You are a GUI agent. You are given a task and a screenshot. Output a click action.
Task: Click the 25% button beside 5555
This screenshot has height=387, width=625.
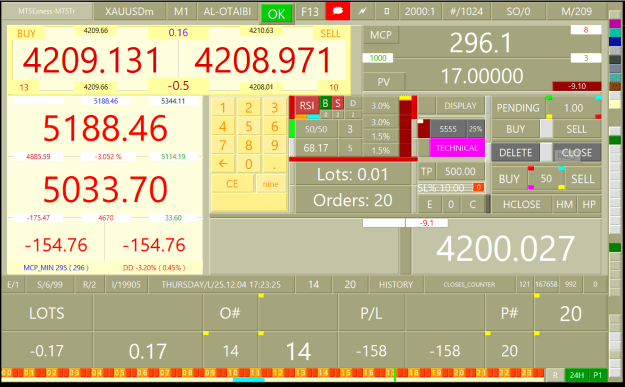click(475, 129)
